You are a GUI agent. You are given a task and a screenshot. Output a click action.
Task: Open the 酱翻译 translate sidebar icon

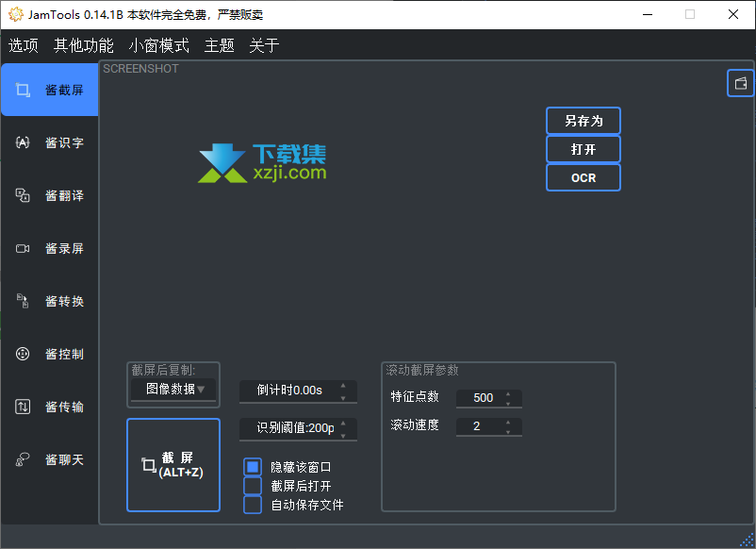pos(23,195)
